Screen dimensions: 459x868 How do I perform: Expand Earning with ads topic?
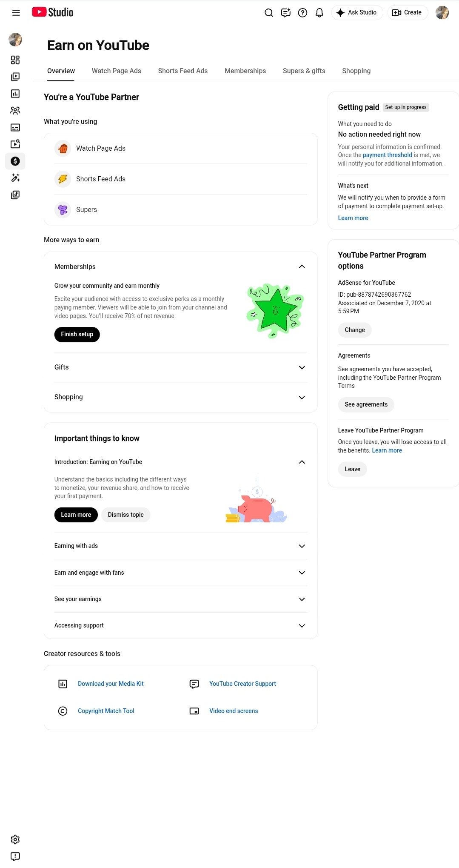302,546
